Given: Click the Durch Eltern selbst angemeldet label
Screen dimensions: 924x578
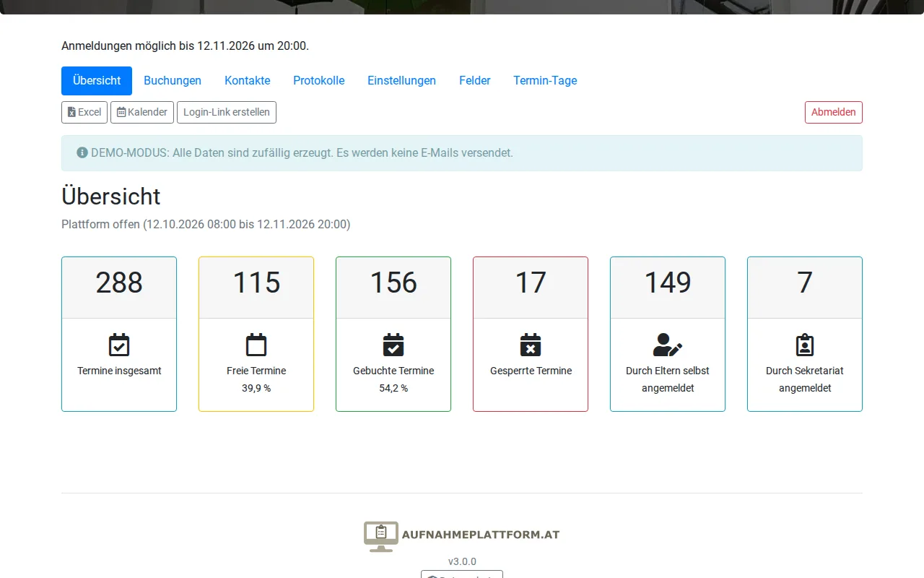Looking at the screenshot, I should [x=668, y=379].
